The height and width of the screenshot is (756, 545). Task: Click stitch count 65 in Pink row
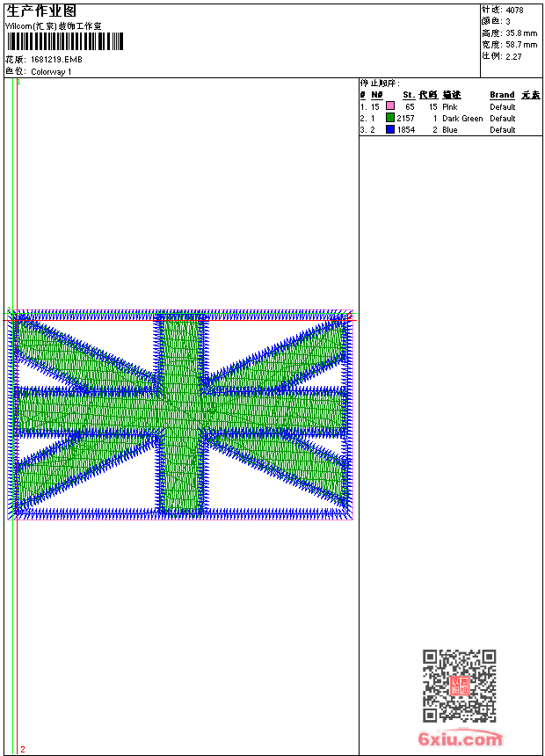coord(410,107)
